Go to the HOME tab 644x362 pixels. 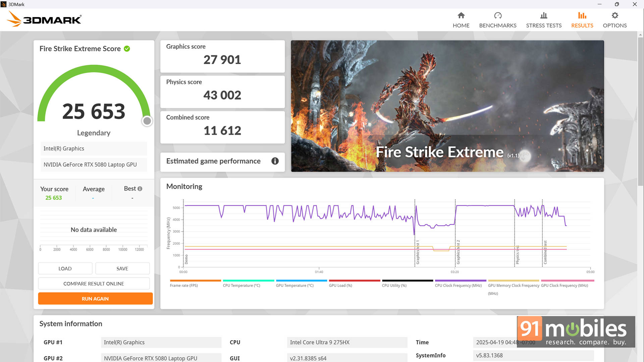coord(461,20)
